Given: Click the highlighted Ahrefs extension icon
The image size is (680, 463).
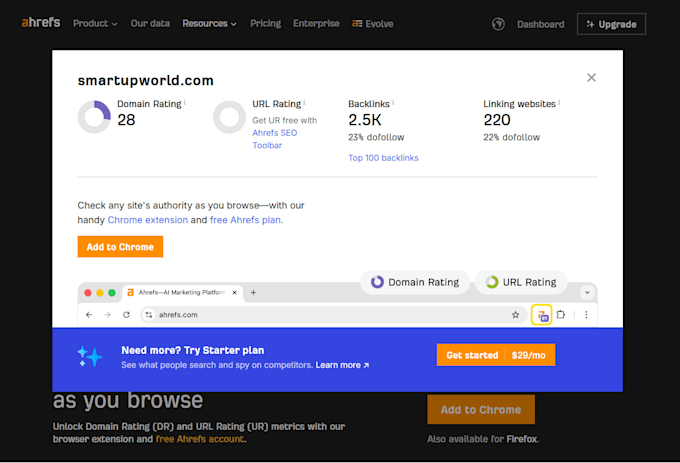Looking at the screenshot, I should 542,315.
